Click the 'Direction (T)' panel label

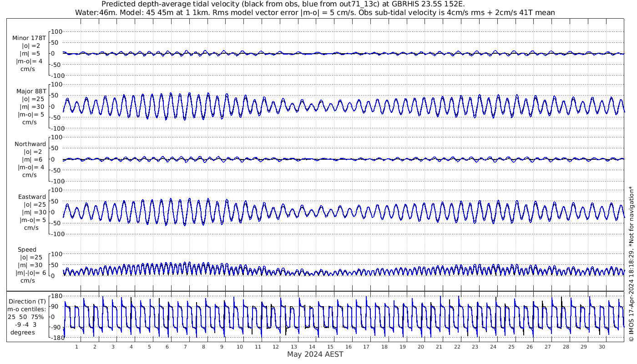point(28,301)
